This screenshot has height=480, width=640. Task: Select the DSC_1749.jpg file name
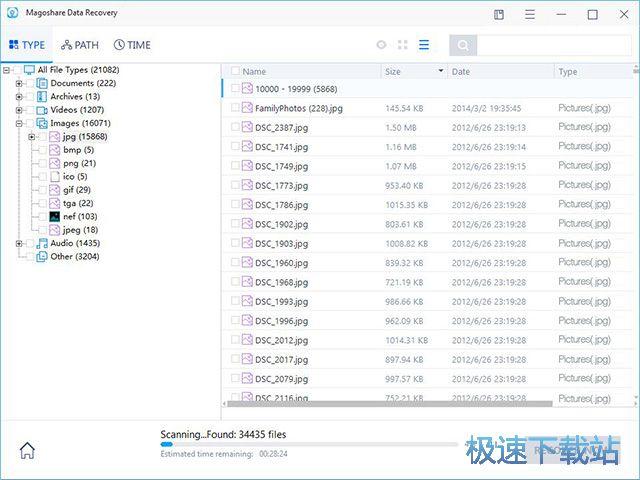[282, 167]
